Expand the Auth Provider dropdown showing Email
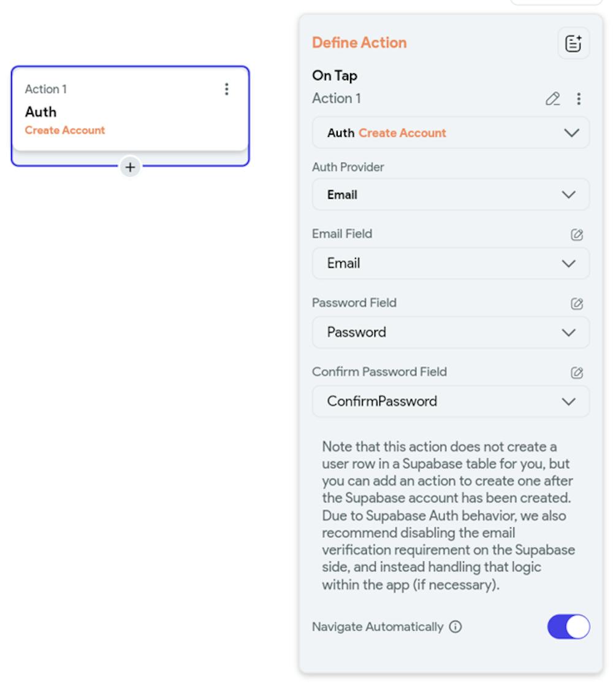Image resolution: width=613 pixels, height=700 pixels. tap(451, 194)
